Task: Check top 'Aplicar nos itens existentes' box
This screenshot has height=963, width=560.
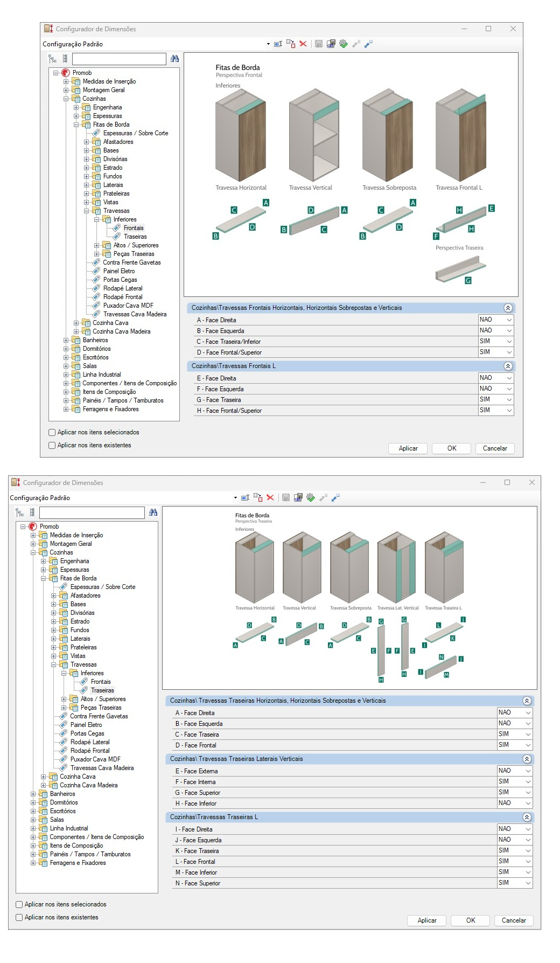Action: point(52,445)
